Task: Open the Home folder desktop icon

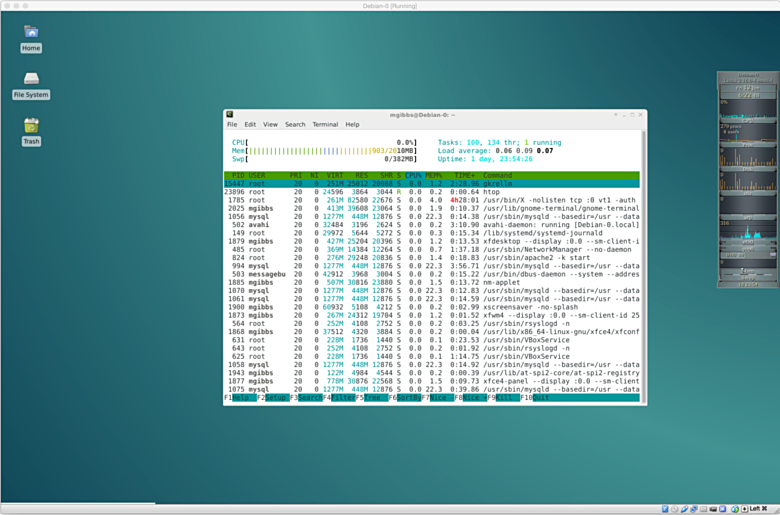Action: pyautogui.click(x=31, y=33)
